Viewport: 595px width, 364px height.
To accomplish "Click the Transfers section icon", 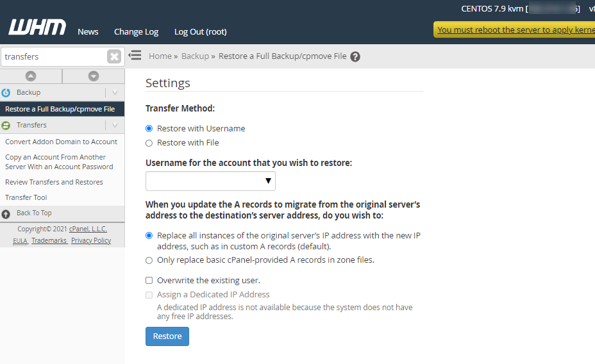I will click(x=6, y=126).
